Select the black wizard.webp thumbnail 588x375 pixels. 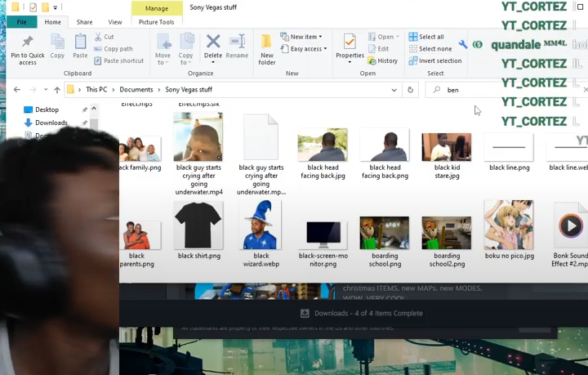[261, 226]
